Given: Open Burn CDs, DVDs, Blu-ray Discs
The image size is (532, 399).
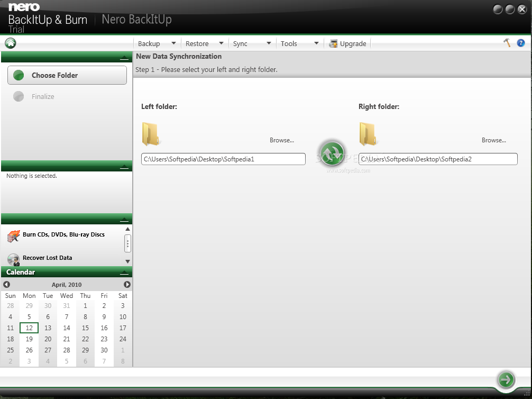Looking at the screenshot, I should [x=63, y=234].
